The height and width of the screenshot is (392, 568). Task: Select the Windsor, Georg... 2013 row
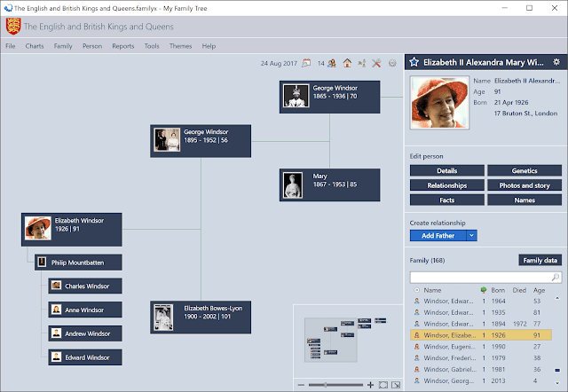tap(481, 380)
